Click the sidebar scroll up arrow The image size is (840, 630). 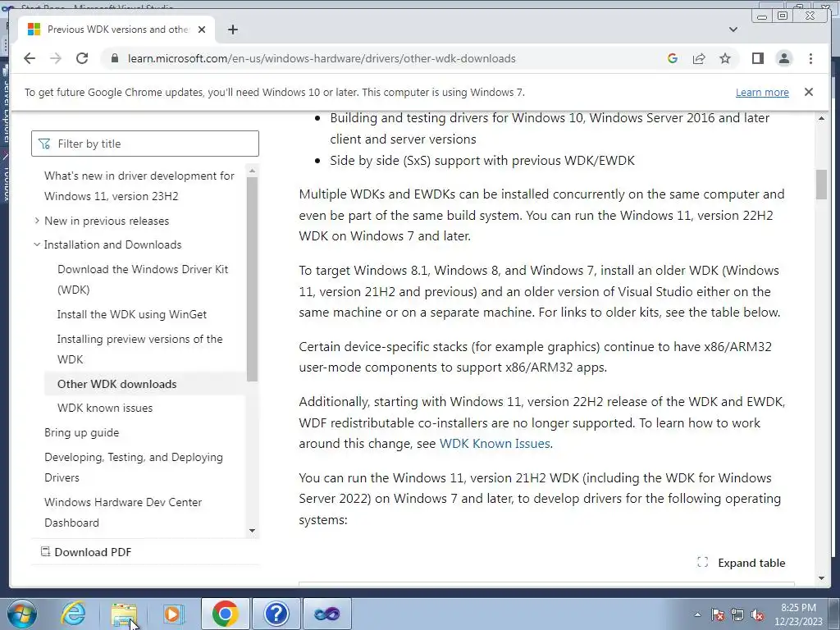click(x=253, y=171)
